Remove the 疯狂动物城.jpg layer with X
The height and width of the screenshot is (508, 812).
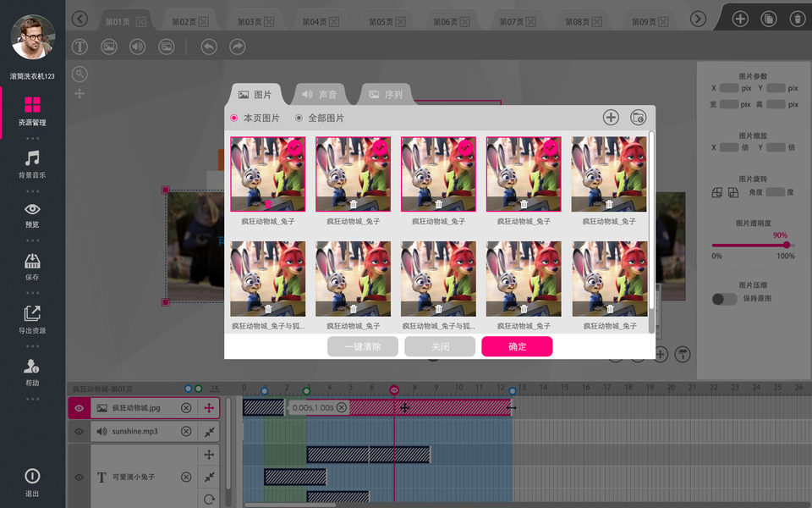point(186,408)
